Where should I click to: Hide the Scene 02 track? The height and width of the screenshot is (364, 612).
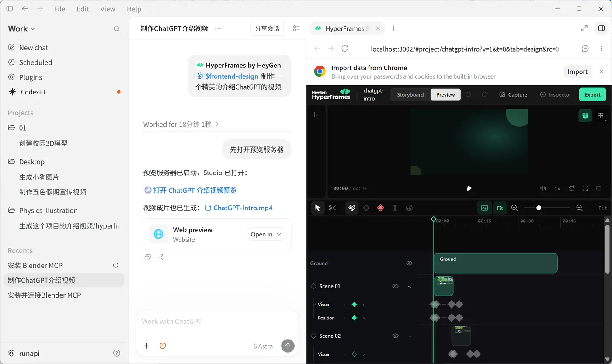tap(395, 336)
